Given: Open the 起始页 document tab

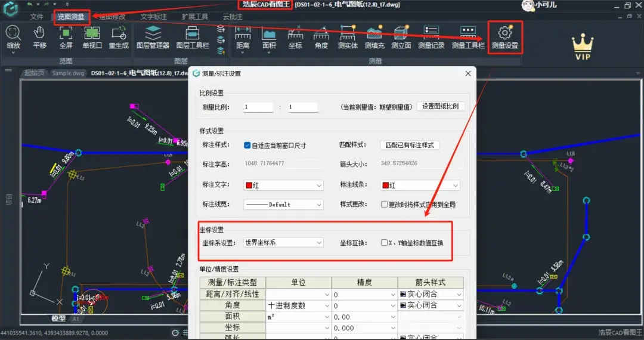Looking at the screenshot, I should click(x=34, y=73).
